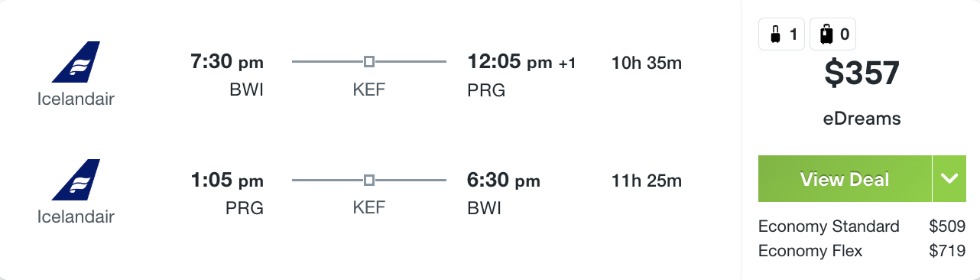Screen dimensions: 980x280
Task: Click the 11h 25m return duration
Action: (x=647, y=181)
